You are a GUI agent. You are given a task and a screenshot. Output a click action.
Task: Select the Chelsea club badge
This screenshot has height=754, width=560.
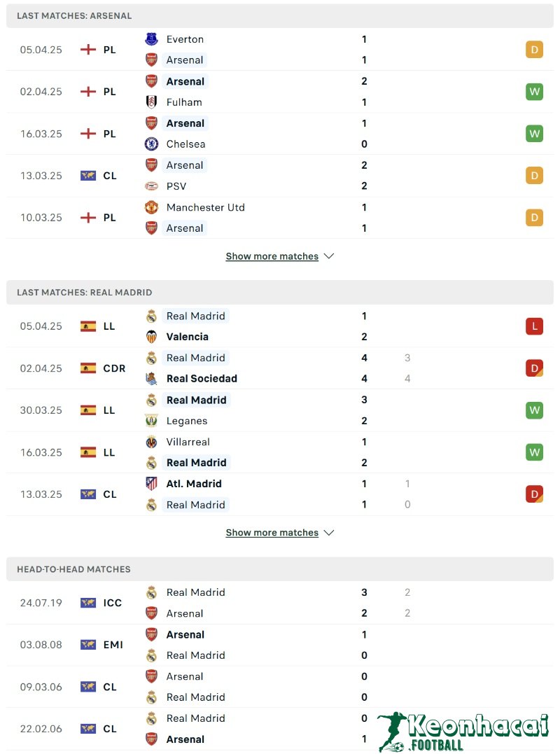pos(151,144)
